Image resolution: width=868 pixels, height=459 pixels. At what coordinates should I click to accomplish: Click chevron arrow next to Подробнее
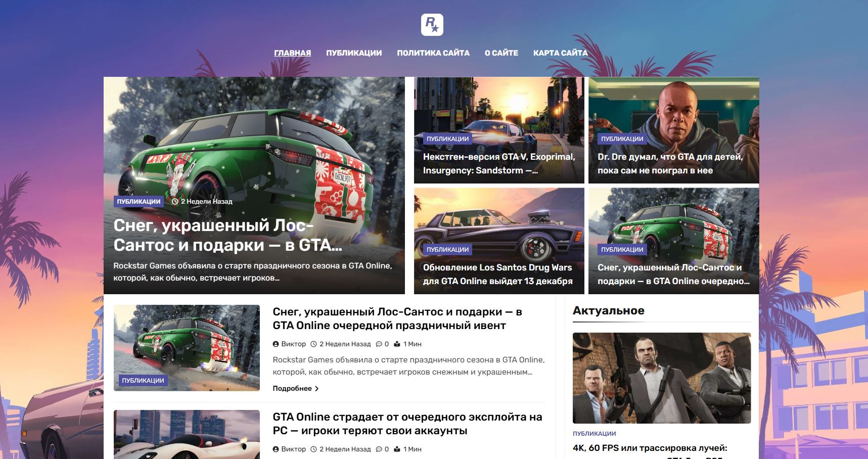pos(317,388)
